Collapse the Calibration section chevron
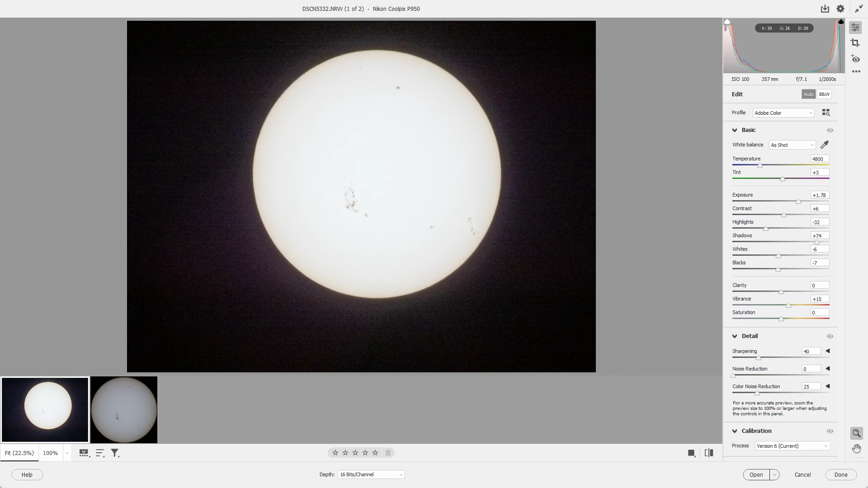The height and width of the screenshot is (488, 868). tap(735, 431)
